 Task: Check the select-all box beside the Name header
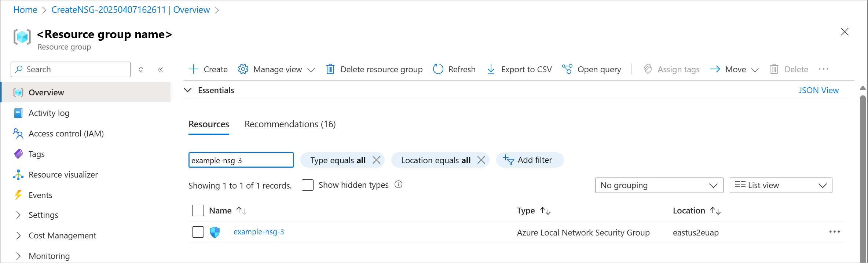point(198,211)
